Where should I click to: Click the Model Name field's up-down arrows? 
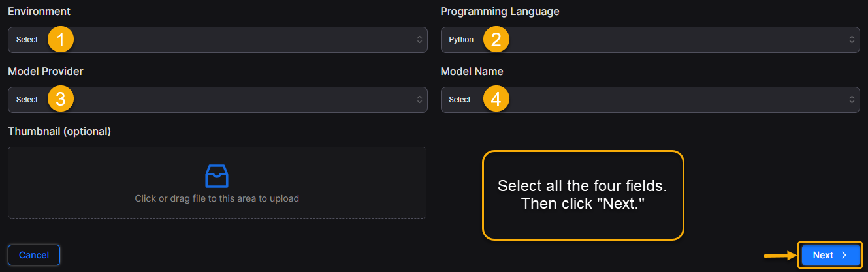pyautogui.click(x=852, y=100)
